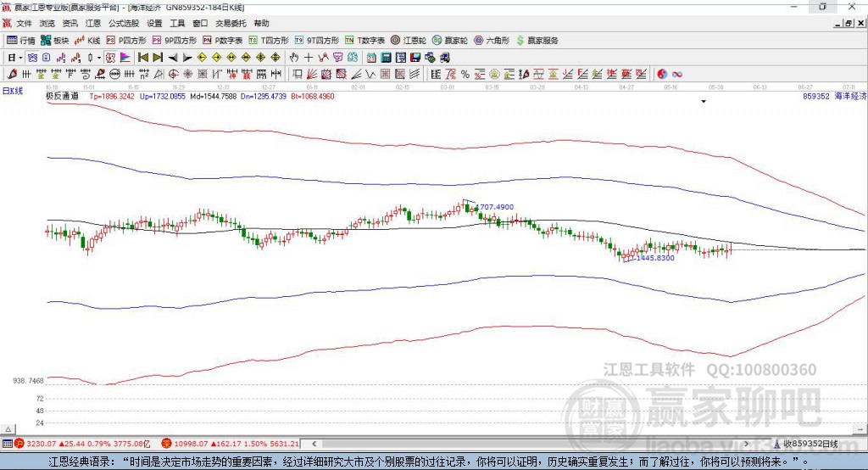Open the 浏览 menu
This screenshot has width=868, height=470.
[x=47, y=23]
